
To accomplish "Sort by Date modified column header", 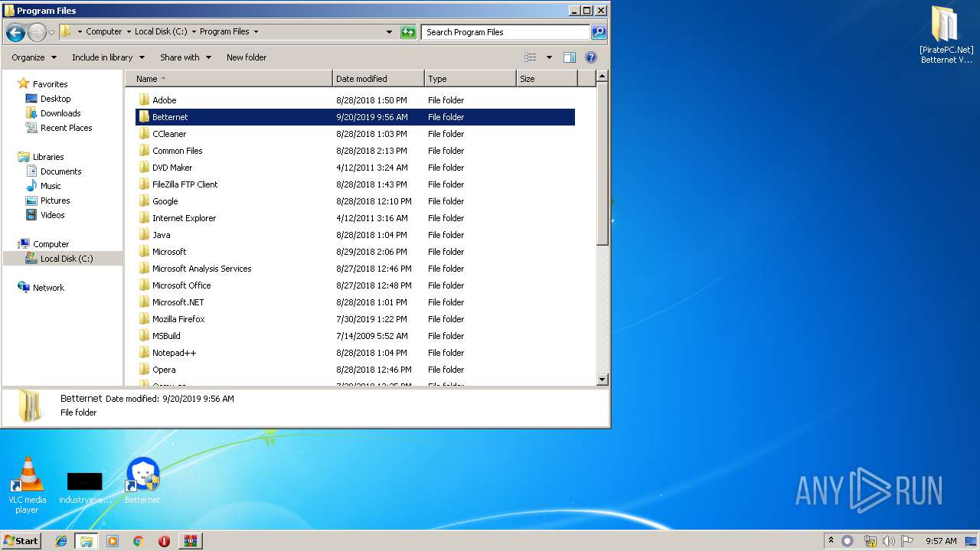I will [379, 79].
